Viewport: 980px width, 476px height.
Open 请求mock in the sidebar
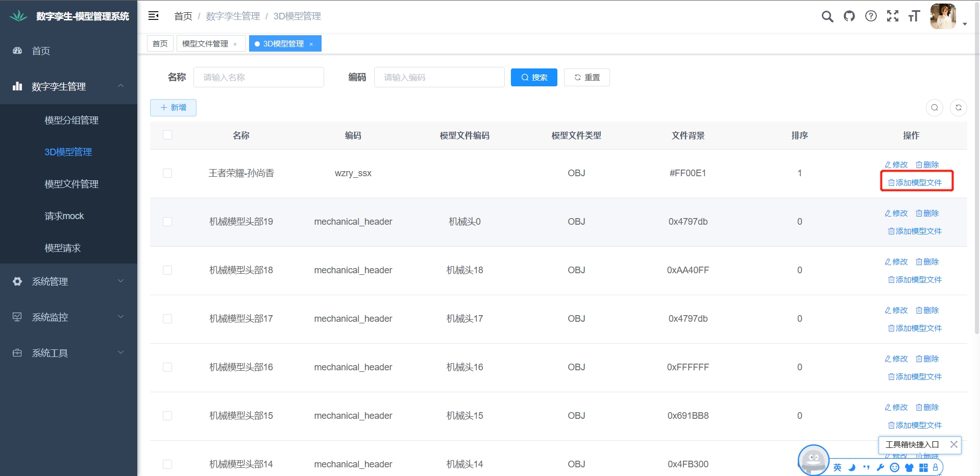tap(64, 216)
